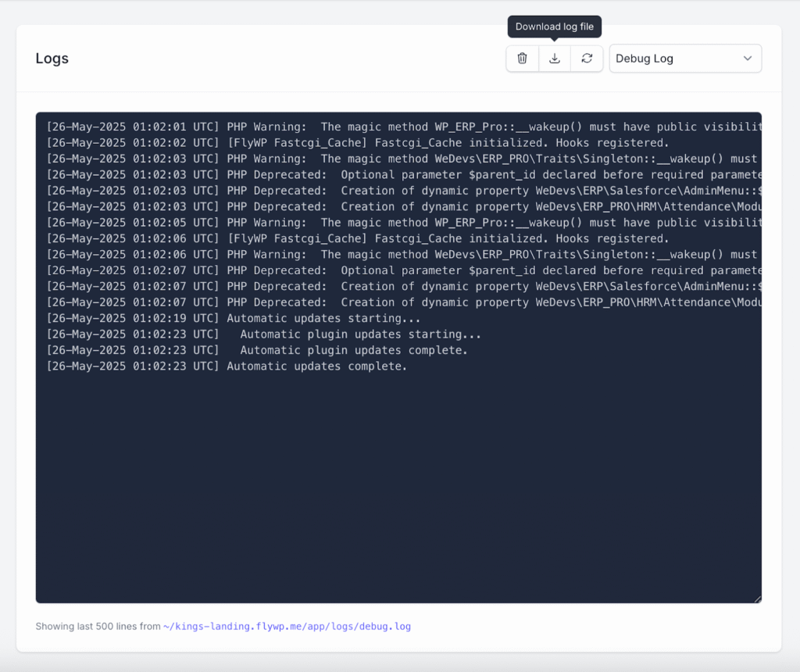Click the 'Automatic updates starting...' log line

234,318
